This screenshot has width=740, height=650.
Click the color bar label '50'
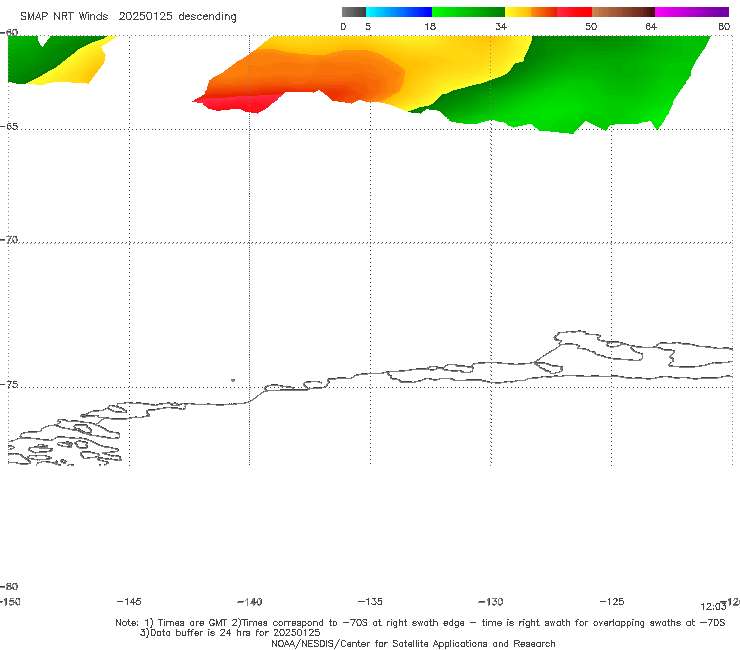pos(591,26)
